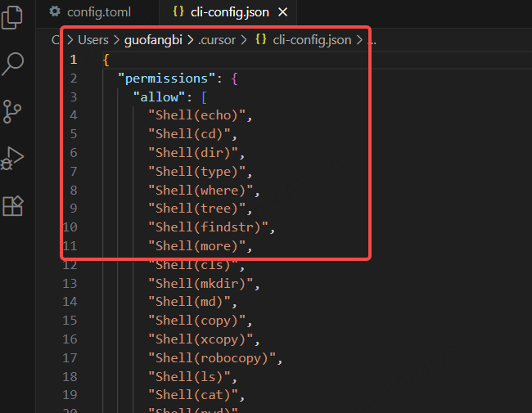This screenshot has height=413, width=532.
Task: Click the "Shell(where)" entry
Action: click(201, 191)
